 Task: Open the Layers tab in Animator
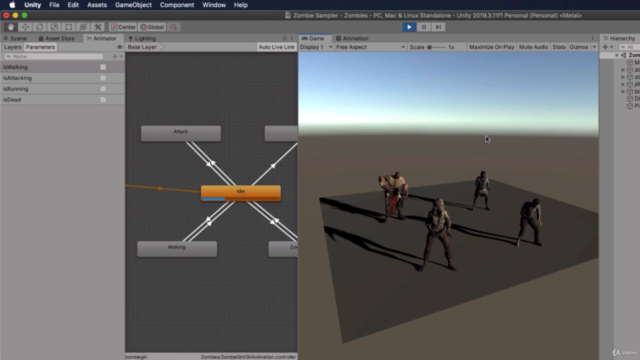click(x=12, y=47)
